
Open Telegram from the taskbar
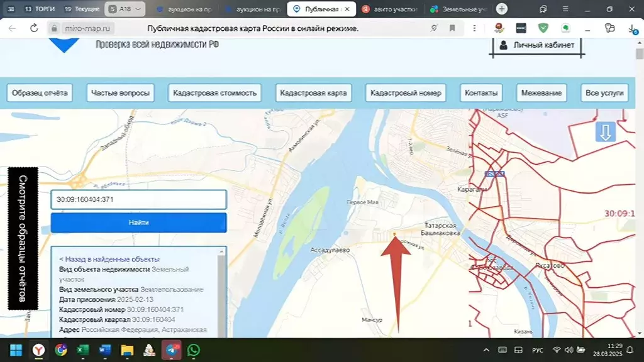click(x=172, y=350)
